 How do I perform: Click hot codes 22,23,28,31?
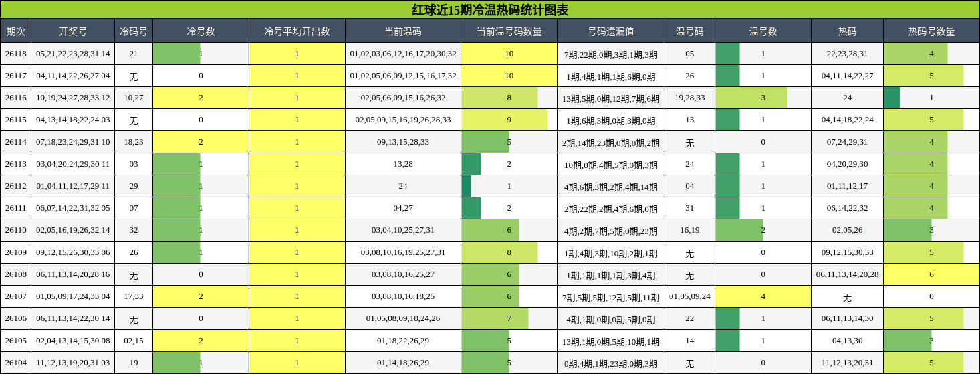847,54
